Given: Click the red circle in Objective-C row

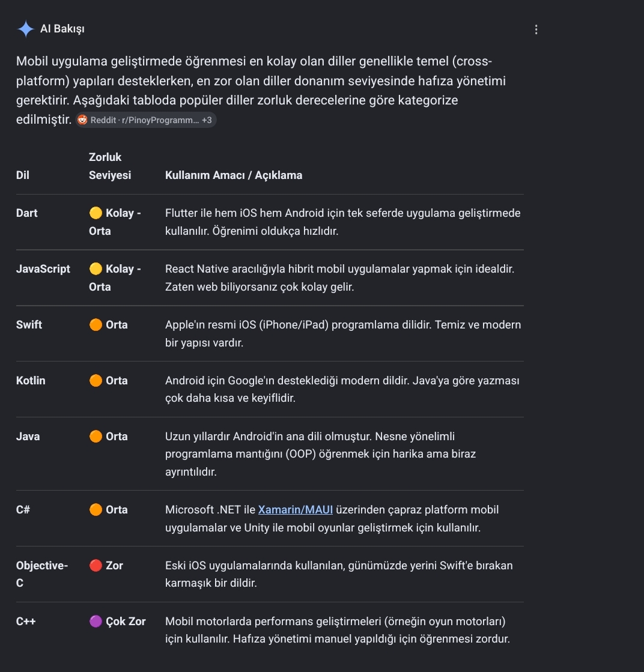Looking at the screenshot, I should [96, 565].
